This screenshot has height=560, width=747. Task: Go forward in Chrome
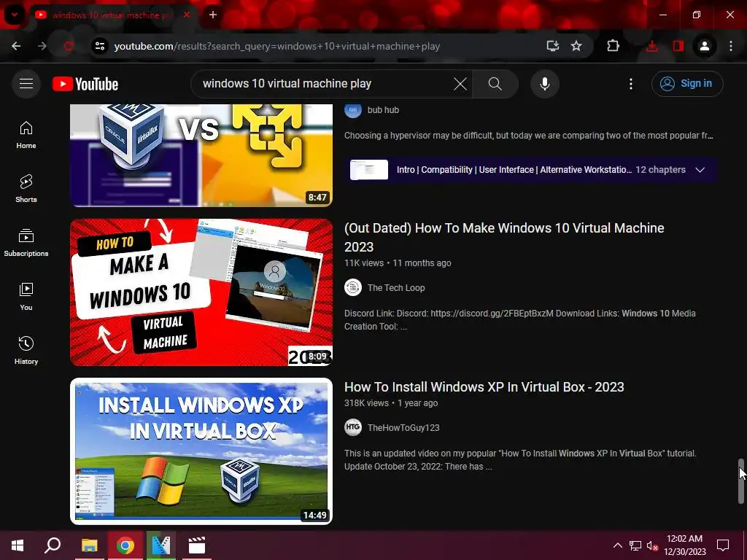(x=42, y=46)
